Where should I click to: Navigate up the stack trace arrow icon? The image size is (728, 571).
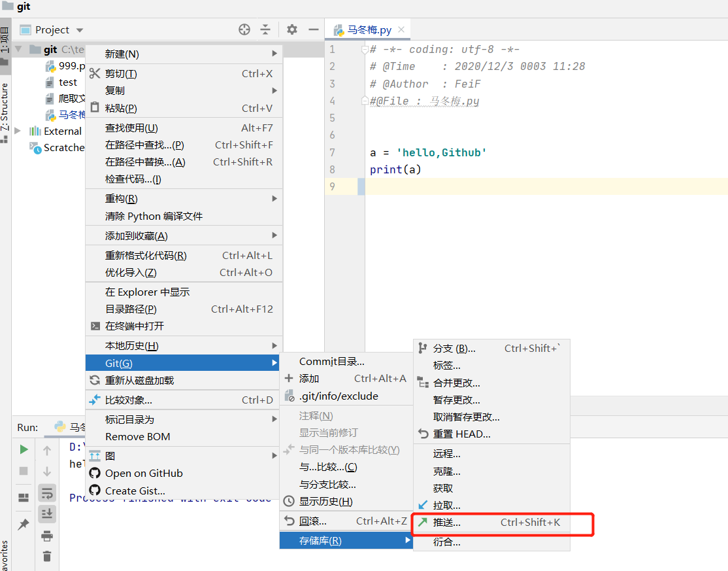46,449
